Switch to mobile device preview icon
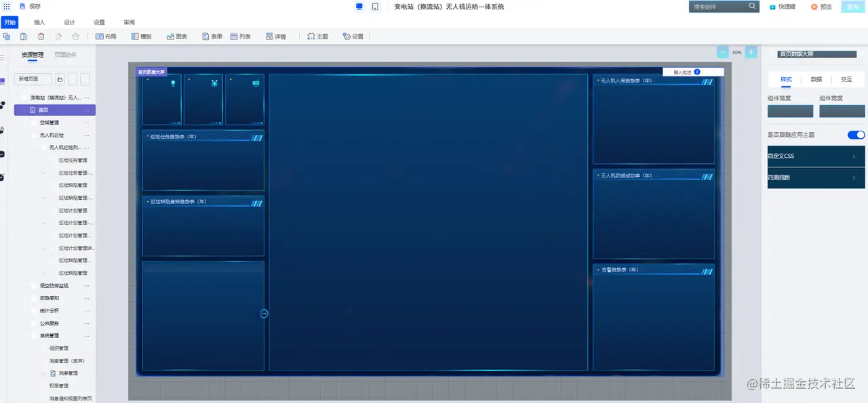Viewport: 868px width, 403px height. point(375,6)
